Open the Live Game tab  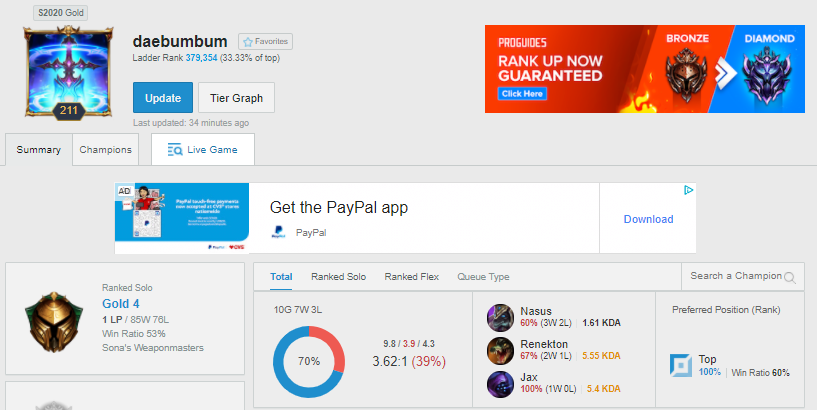click(203, 150)
